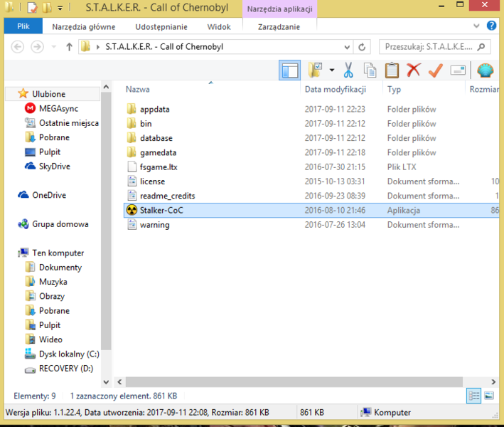This screenshot has width=504, height=427.
Task: Click the orange checkmark Properties icon
Action: 435,70
